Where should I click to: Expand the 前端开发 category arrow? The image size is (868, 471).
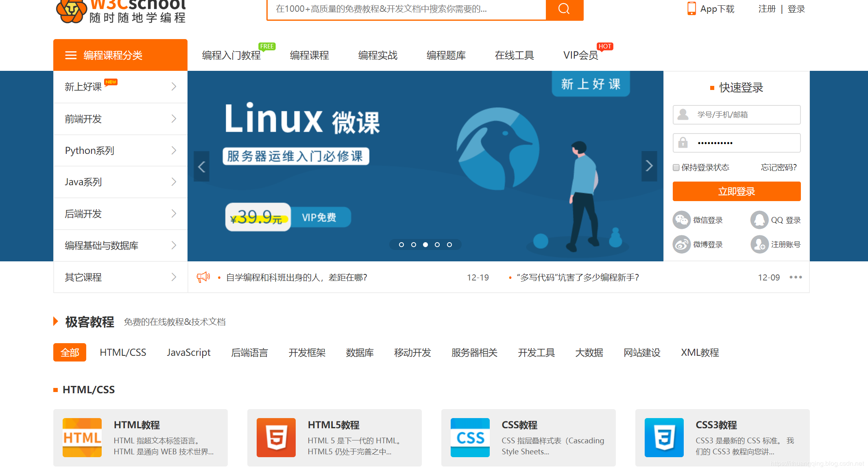click(x=174, y=119)
